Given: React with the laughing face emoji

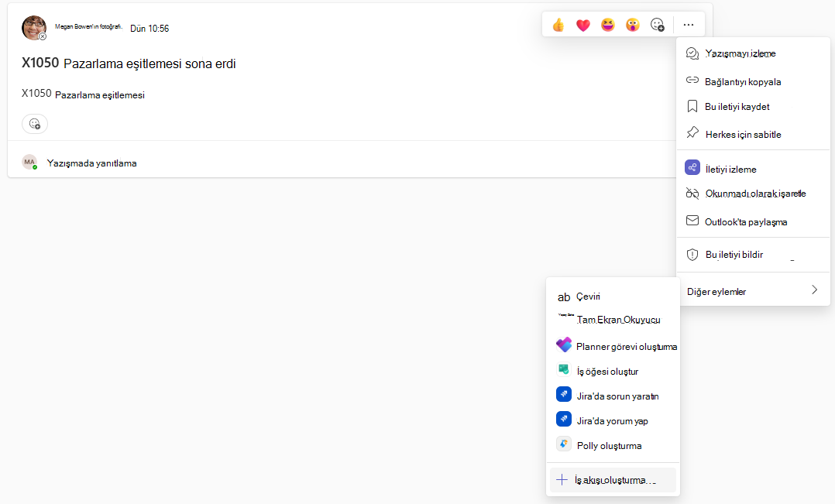Looking at the screenshot, I should [x=607, y=25].
